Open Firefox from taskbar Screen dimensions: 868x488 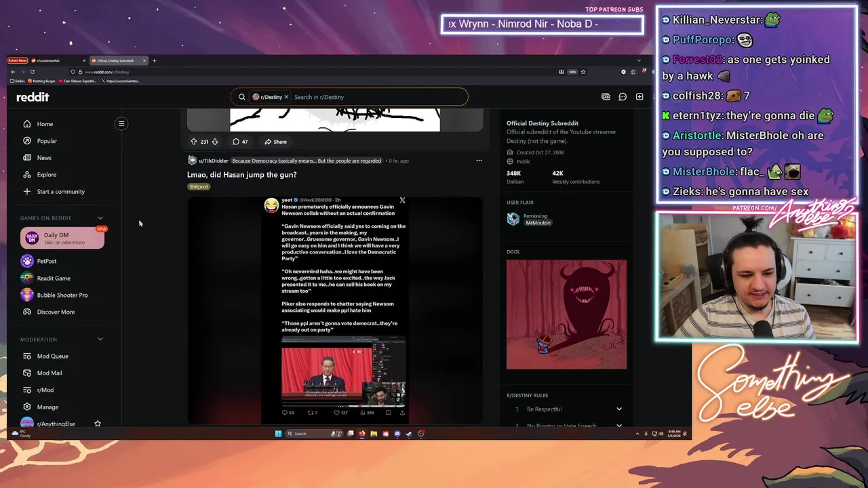coord(362,434)
